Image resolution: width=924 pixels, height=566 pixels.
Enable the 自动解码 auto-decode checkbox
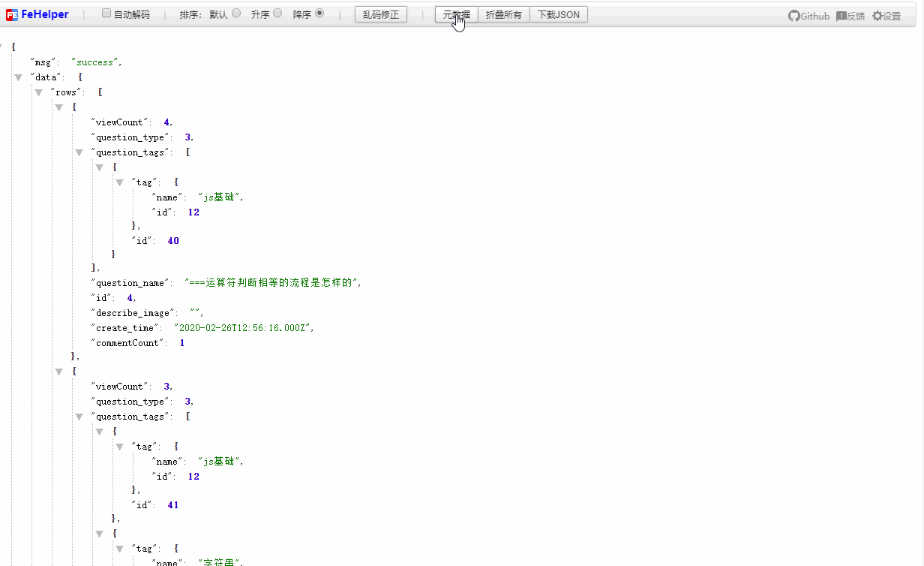click(106, 14)
